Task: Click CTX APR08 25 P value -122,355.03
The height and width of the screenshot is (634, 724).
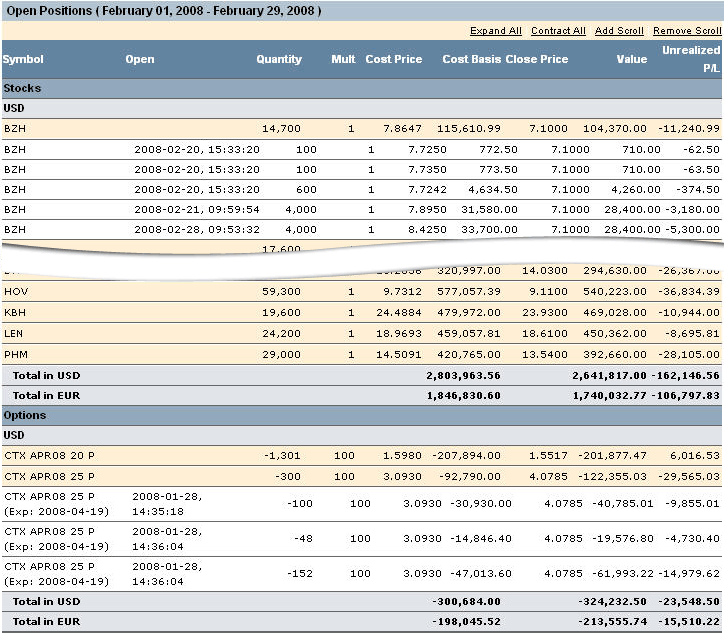Action: tap(612, 477)
